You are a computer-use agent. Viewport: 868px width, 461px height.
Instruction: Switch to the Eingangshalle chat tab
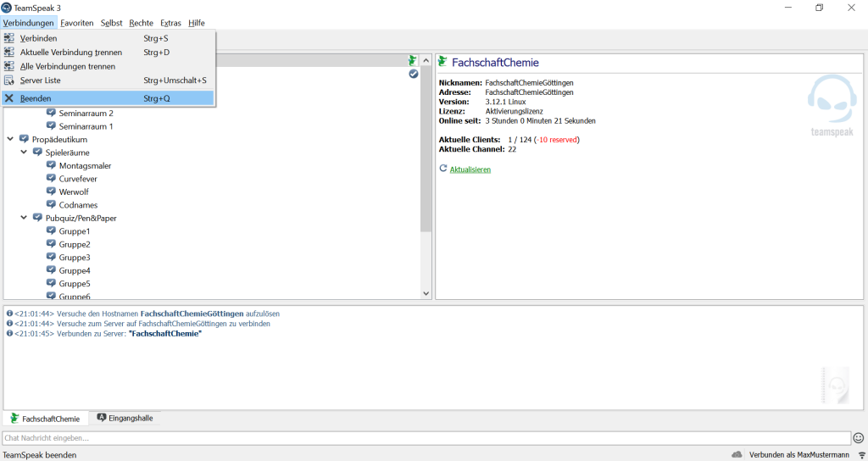click(x=125, y=418)
